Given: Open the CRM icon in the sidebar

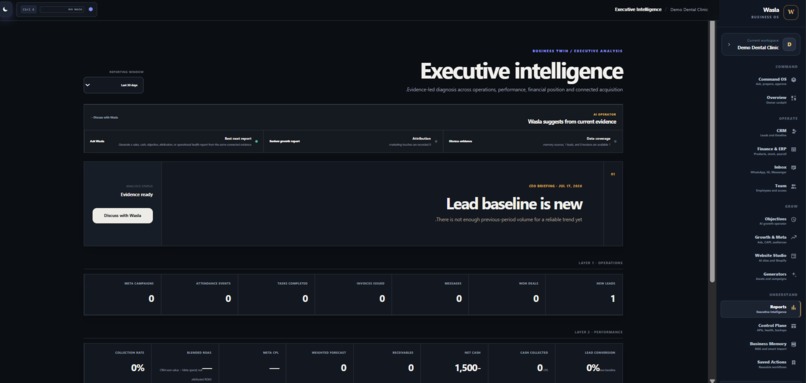Looking at the screenshot, I should coord(794,131).
